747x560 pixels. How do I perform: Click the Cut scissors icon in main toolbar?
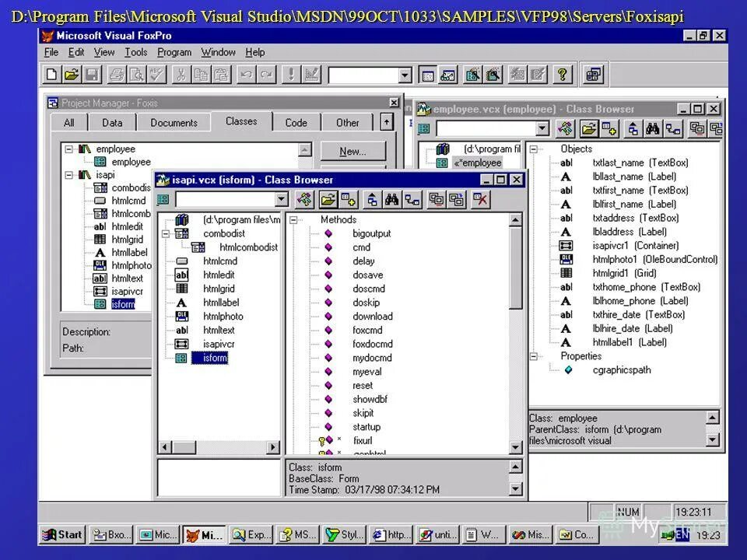pyautogui.click(x=181, y=75)
